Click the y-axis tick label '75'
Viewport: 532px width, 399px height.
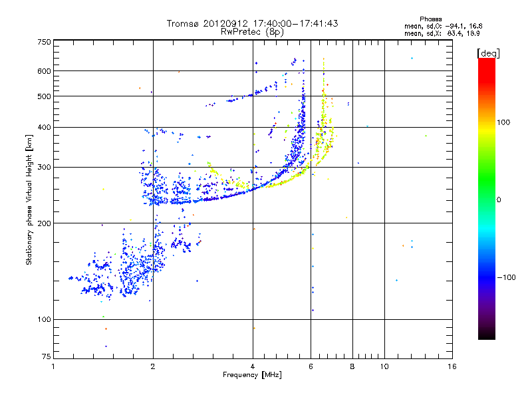pyautogui.click(x=47, y=356)
